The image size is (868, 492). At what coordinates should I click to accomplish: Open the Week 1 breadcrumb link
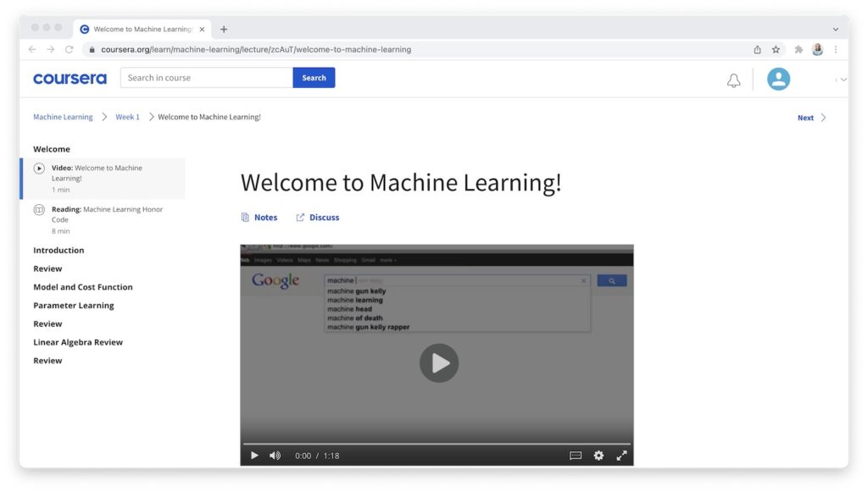tap(127, 117)
